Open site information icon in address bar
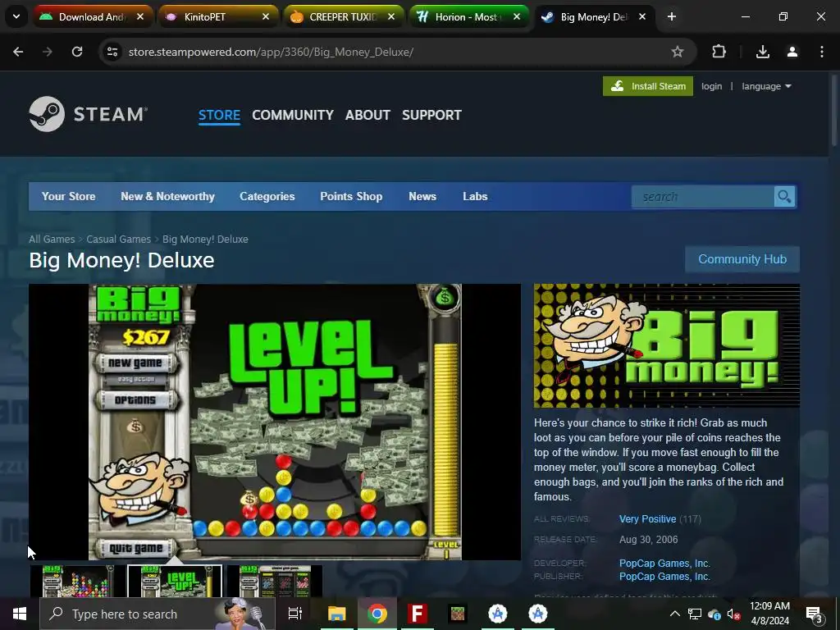This screenshot has width=840, height=630. point(112,52)
